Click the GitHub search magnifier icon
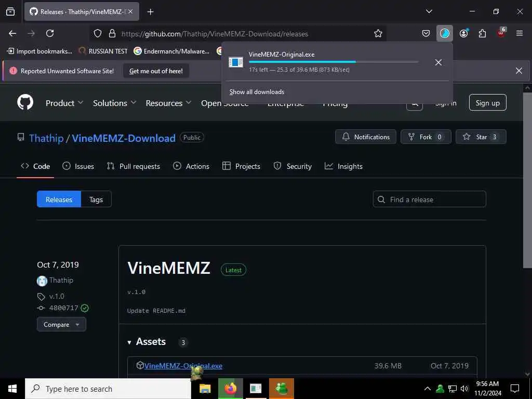The image size is (532, 399). 415,103
